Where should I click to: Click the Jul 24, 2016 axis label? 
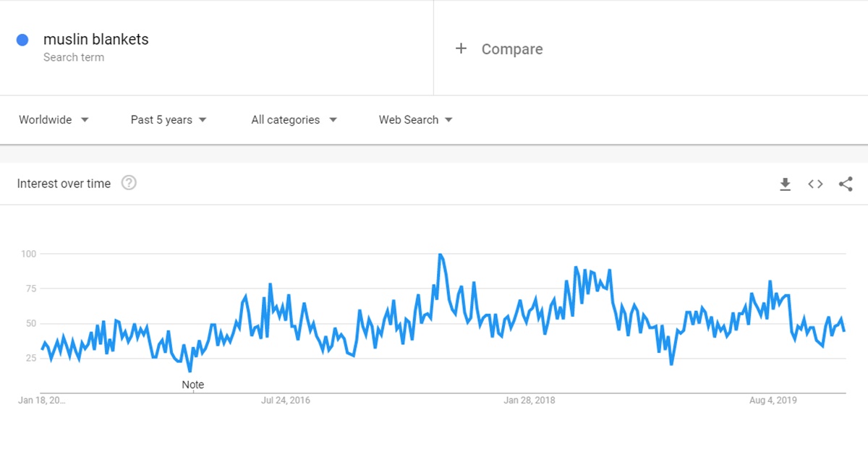286,400
